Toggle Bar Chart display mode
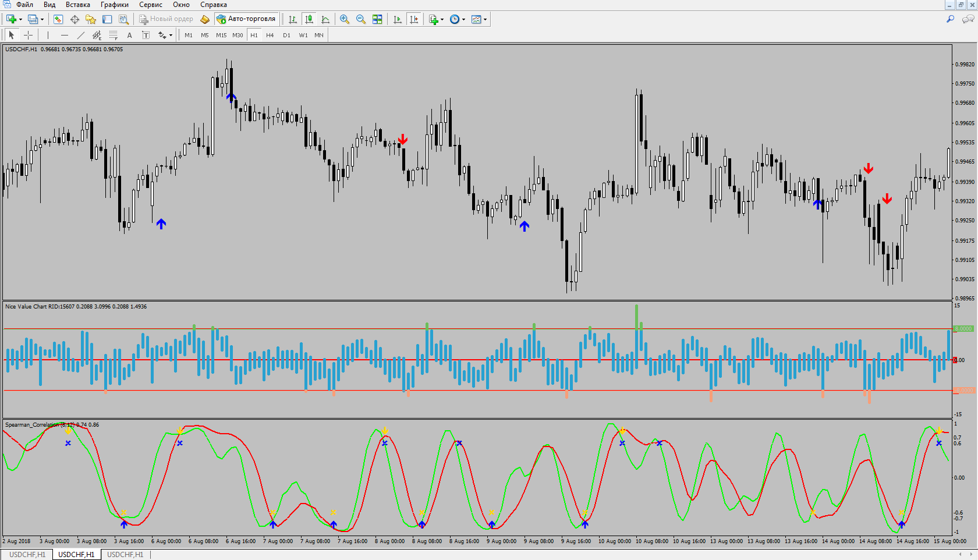The image size is (978, 560). click(293, 19)
